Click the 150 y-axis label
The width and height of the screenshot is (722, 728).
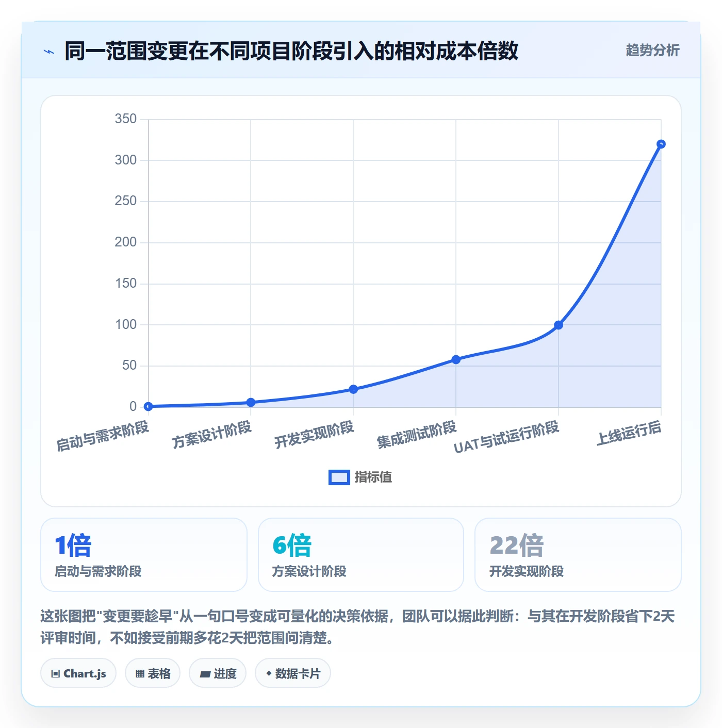126,284
